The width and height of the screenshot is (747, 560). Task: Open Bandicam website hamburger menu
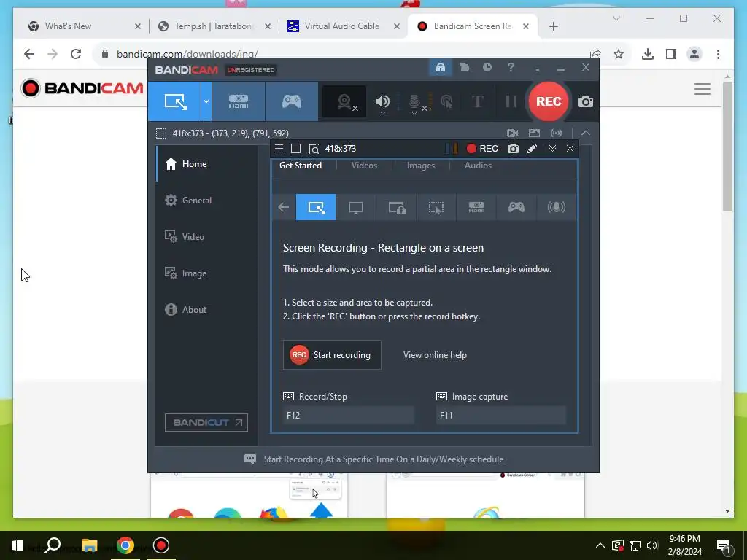703,89
